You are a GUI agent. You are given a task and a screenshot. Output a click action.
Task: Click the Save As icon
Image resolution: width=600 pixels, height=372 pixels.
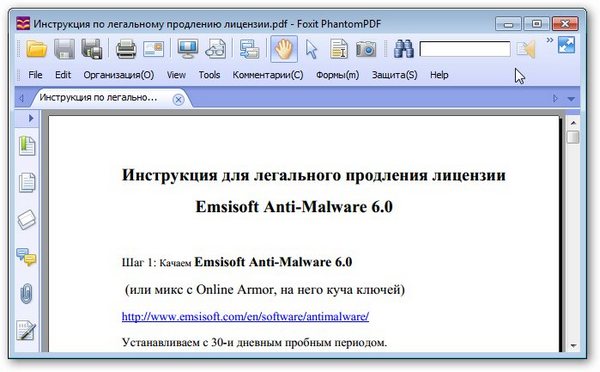coord(92,49)
